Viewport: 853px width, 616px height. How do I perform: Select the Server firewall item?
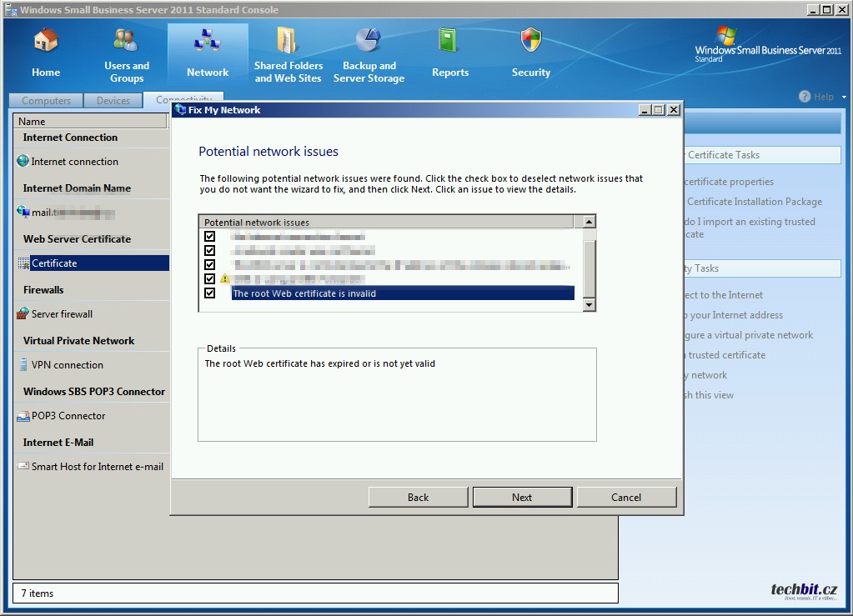(62, 314)
